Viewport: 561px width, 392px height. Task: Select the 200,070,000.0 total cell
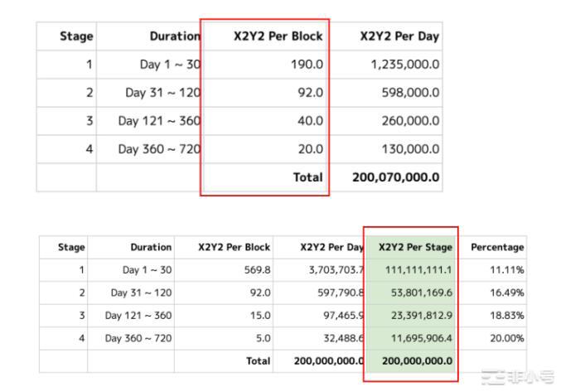pos(395,177)
